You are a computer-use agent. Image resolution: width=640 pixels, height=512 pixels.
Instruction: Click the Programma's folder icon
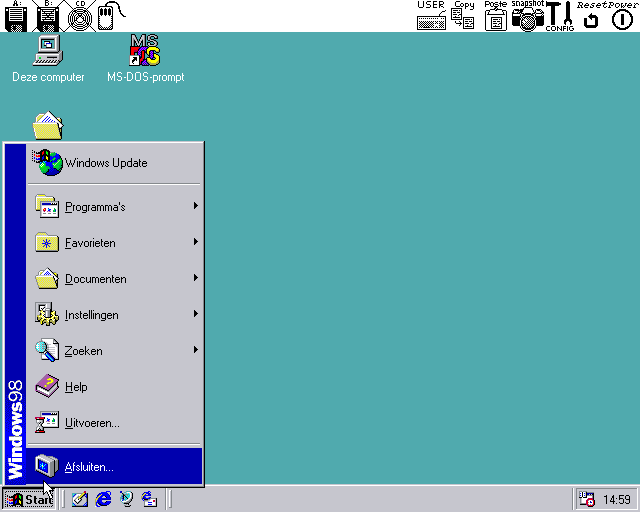coord(47,206)
